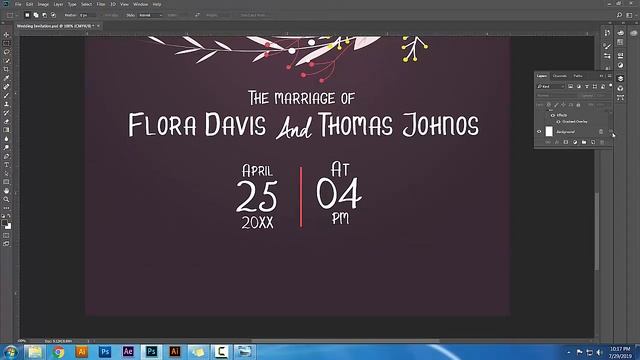640x360 pixels.
Task: Add a layer mask from panel bottom
Action: [566, 142]
